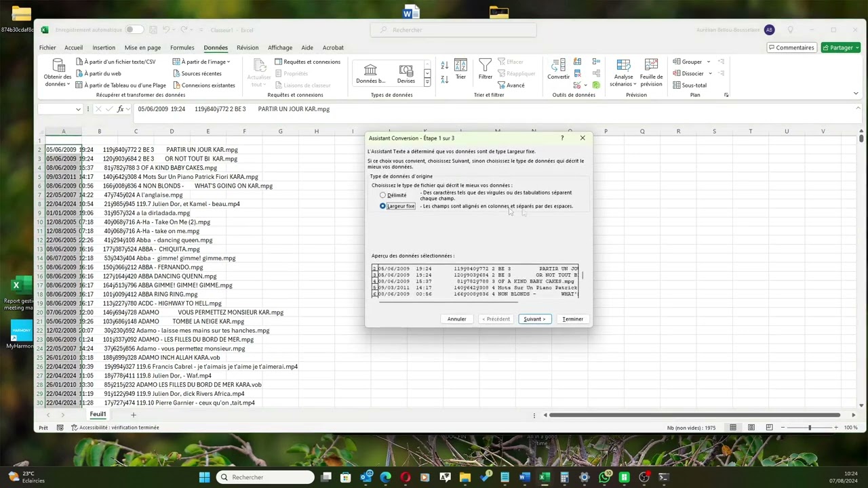Click Annuler in the conversion wizard
The height and width of the screenshot is (488, 868).
click(x=456, y=319)
